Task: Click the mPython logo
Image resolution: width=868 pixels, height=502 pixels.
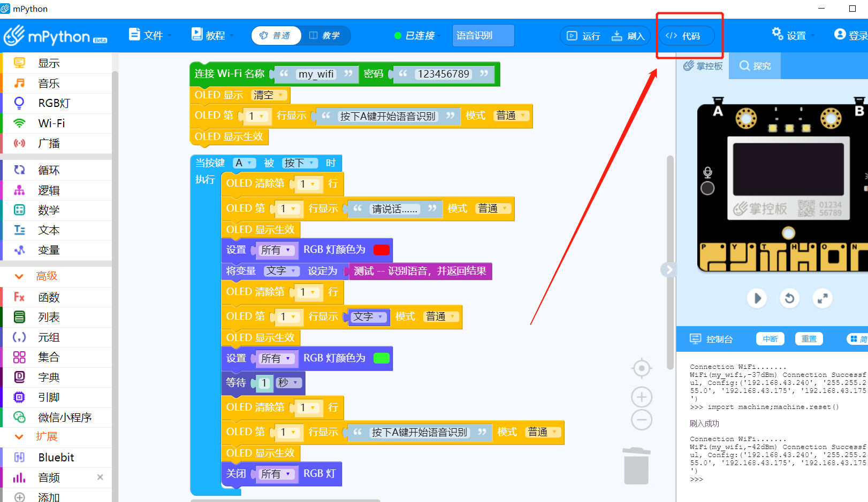Action: click(x=55, y=36)
